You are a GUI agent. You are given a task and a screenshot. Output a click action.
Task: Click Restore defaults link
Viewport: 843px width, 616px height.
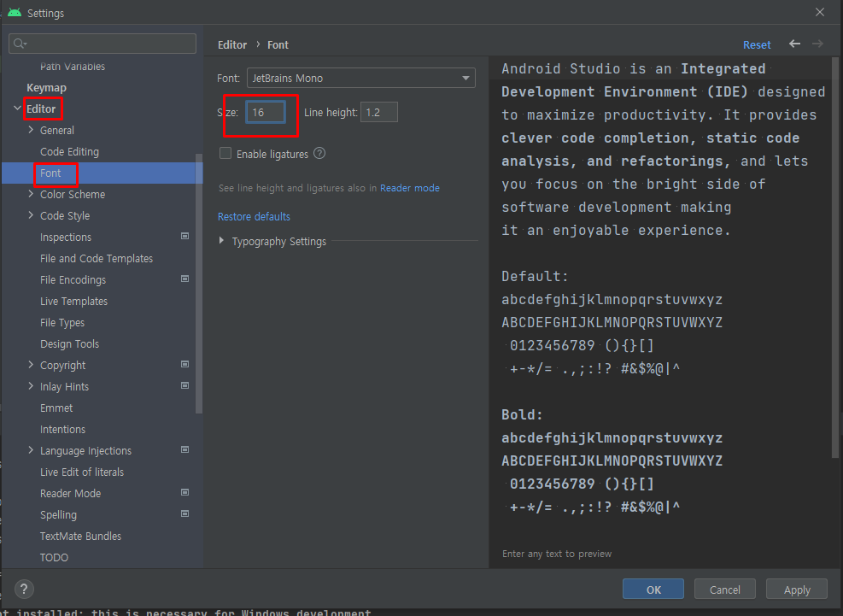254,216
